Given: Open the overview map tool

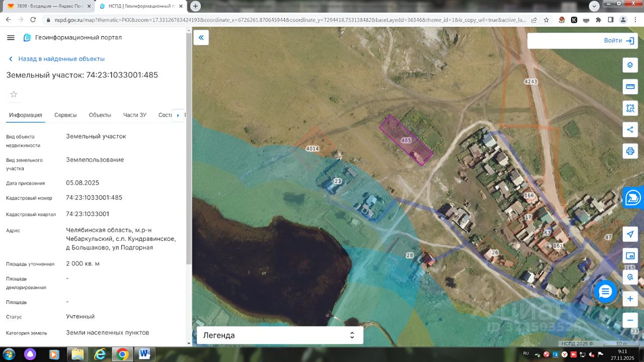Looking at the screenshot, I should click(630, 255).
